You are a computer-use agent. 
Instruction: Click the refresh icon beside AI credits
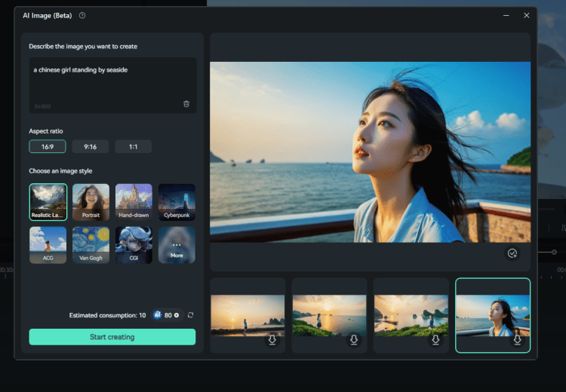click(191, 315)
